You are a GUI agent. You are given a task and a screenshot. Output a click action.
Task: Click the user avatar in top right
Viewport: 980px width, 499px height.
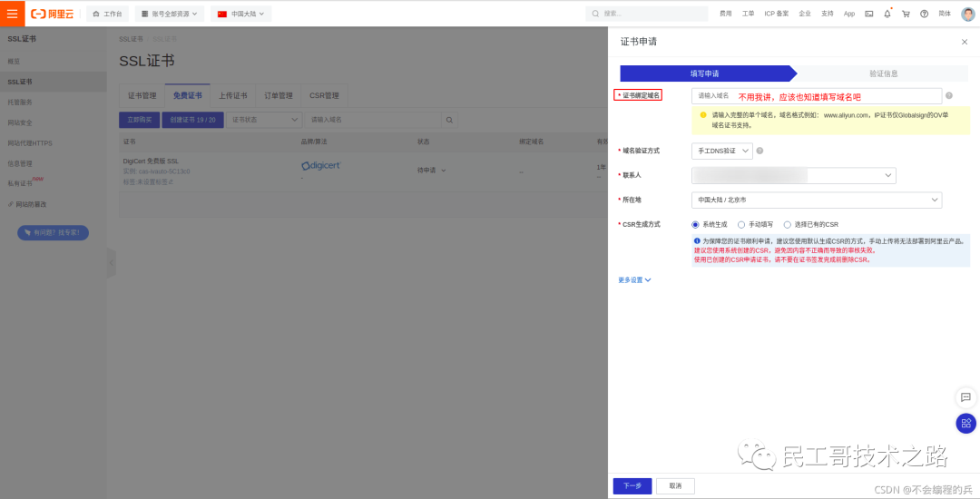pyautogui.click(x=967, y=14)
